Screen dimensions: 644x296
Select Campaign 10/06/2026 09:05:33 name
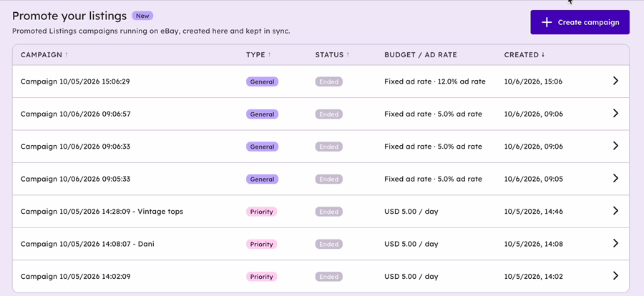(x=76, y=179)
